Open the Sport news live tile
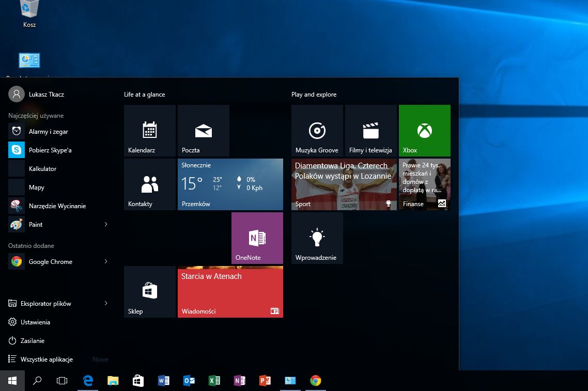 [x=344, y=184]
